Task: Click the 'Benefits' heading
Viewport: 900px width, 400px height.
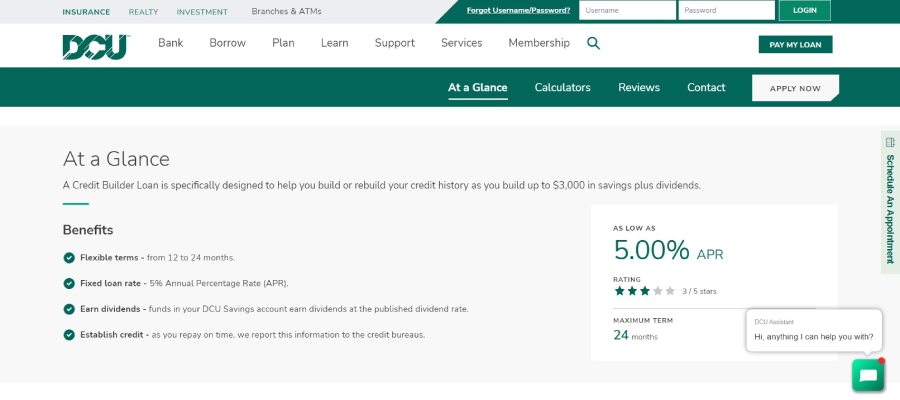Action: 88,230
